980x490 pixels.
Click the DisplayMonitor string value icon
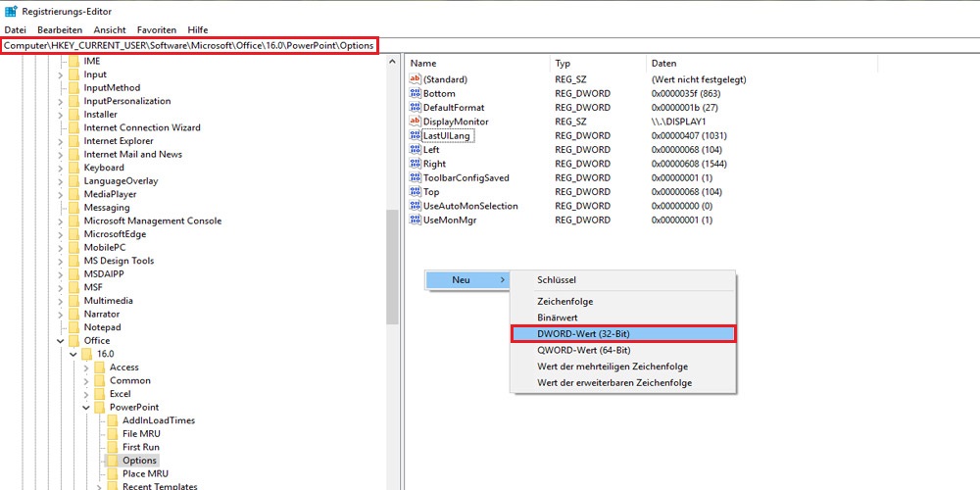tap(416, 122)
